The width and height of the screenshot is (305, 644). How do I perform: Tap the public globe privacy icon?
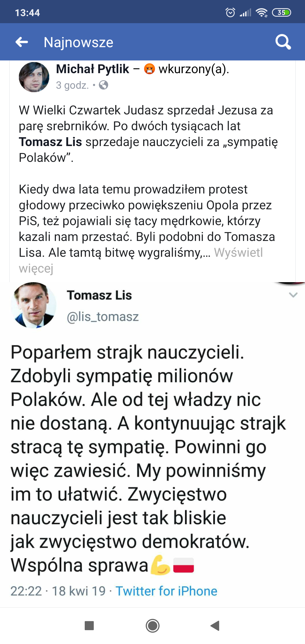(x=104, y=85)
